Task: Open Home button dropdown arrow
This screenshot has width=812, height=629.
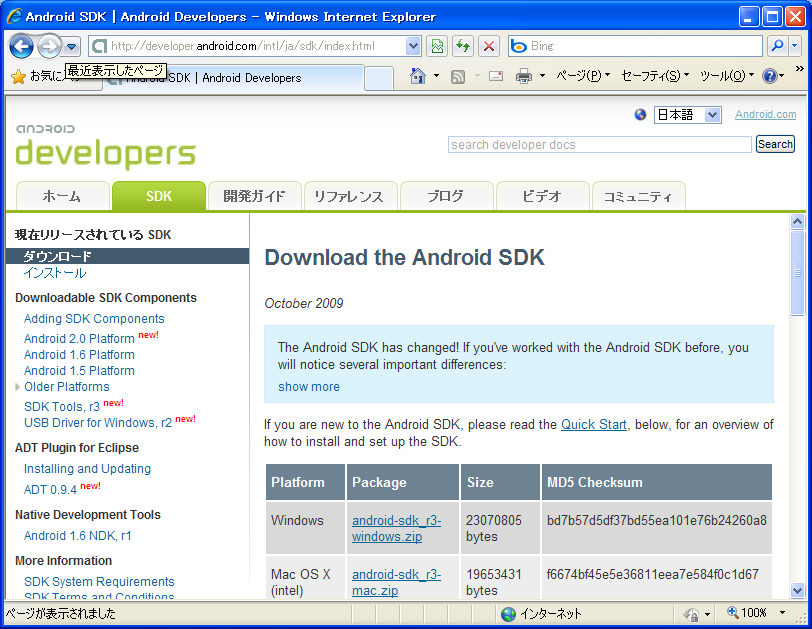Action: click(436, 77)
